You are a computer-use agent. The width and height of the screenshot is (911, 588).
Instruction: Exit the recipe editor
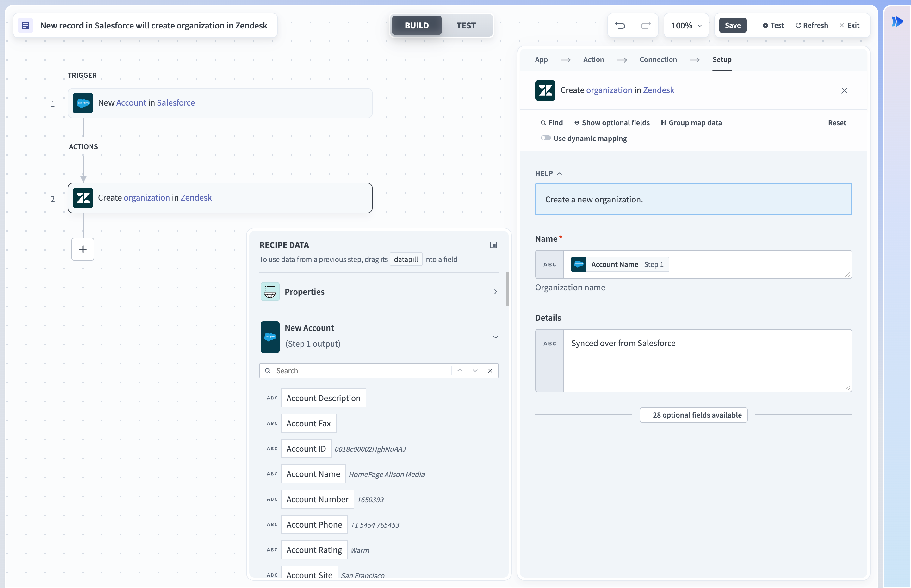pyautogui.click(x=849, y=25)
